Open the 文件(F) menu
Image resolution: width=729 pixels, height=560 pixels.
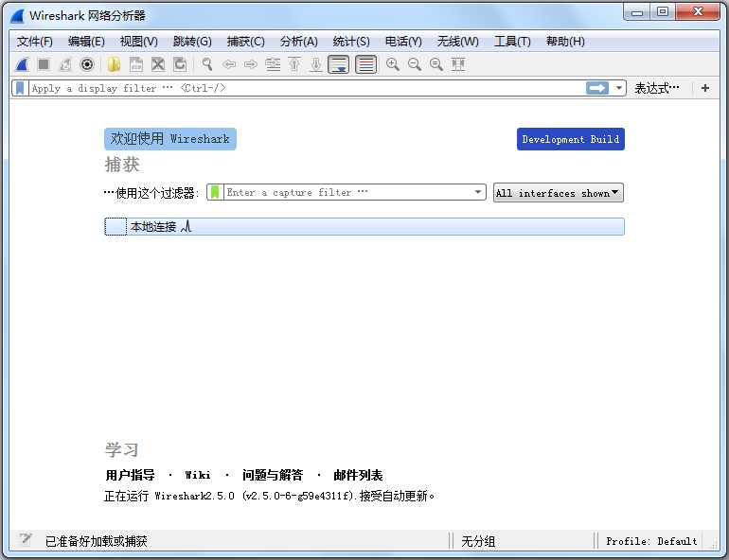[35, 42]
